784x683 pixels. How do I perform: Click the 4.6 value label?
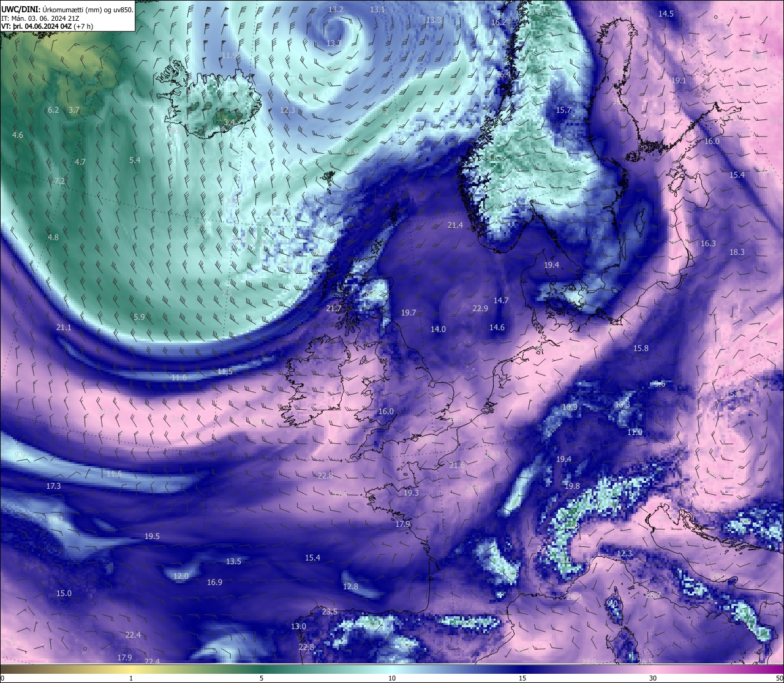[x=18, y=135]
